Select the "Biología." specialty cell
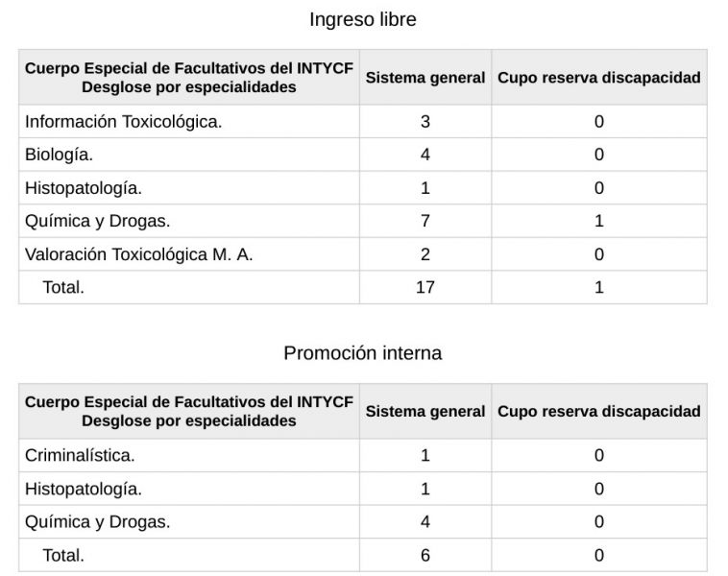 60,155
